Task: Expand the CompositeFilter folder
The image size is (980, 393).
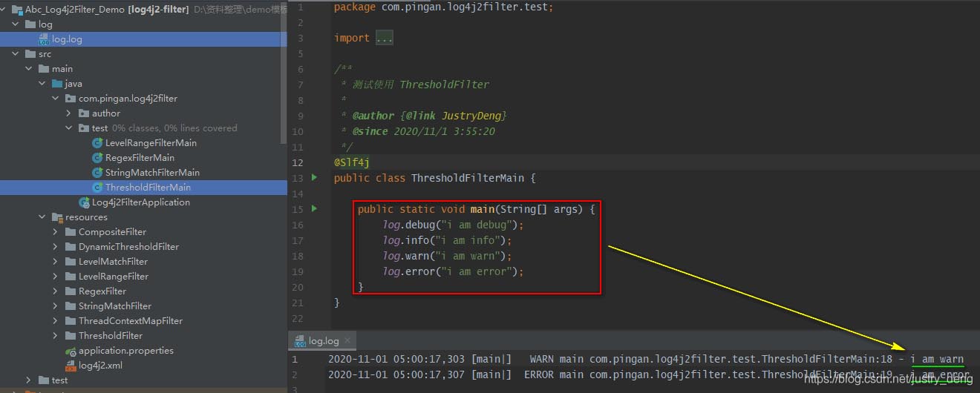Action: (55, 232)
